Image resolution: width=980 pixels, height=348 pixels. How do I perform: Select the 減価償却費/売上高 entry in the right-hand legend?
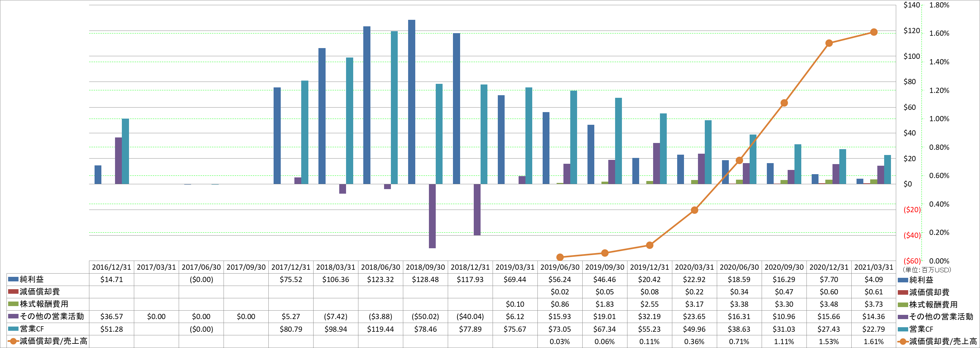(937, 341)
